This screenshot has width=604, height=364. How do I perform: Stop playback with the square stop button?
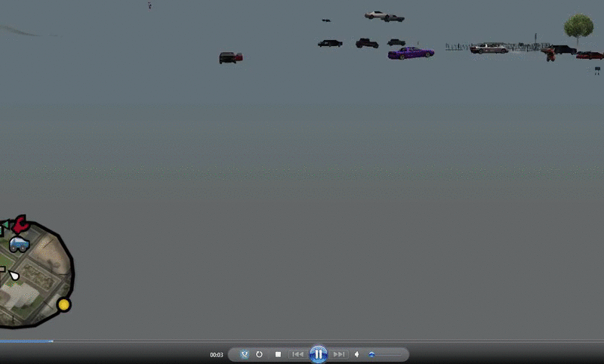click(x=278, y=354)
